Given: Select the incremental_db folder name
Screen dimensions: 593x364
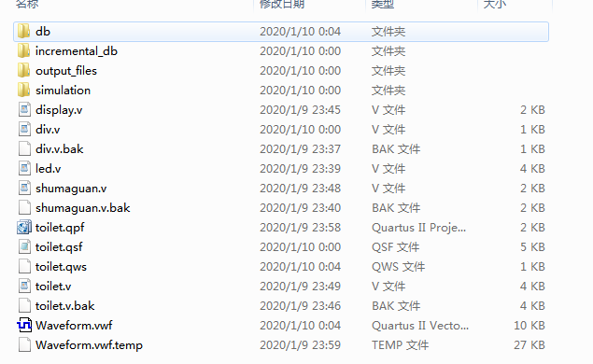Looking at the screenshot, I should tap(77, 51).
